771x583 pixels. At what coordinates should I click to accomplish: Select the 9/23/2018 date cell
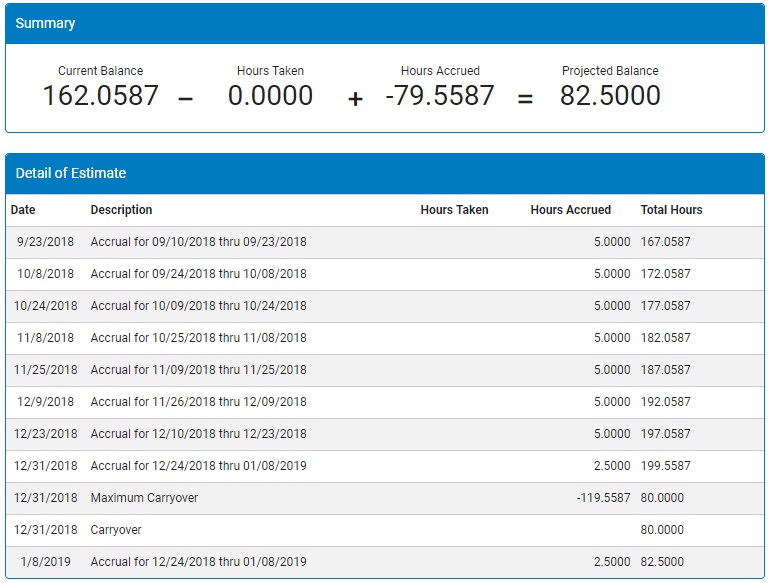coord(45,242)
